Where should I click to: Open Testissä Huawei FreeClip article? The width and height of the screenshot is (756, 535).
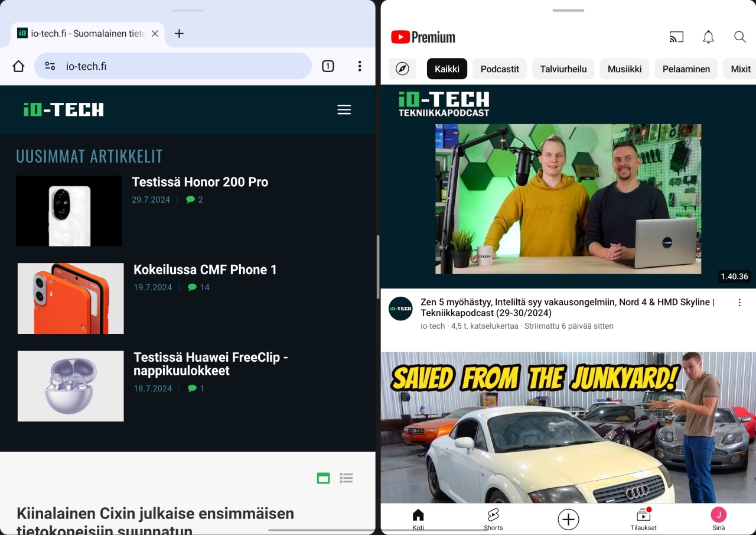210,364
